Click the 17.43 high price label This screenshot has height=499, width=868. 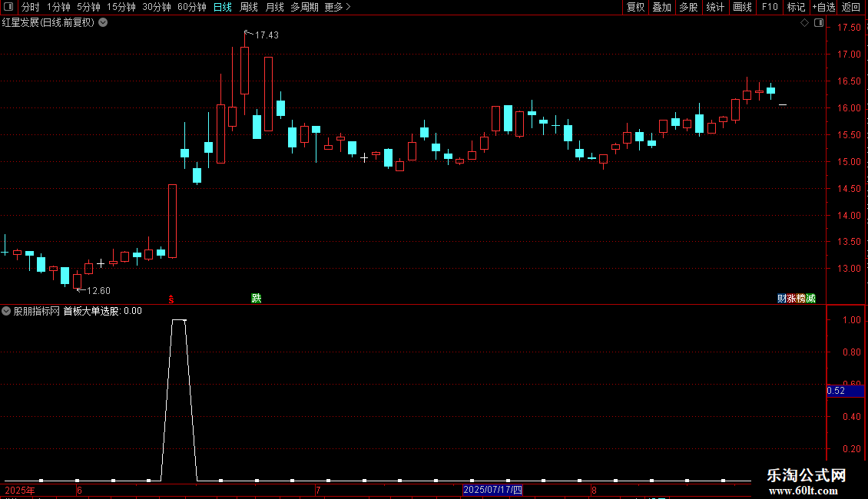coord(267,35)
